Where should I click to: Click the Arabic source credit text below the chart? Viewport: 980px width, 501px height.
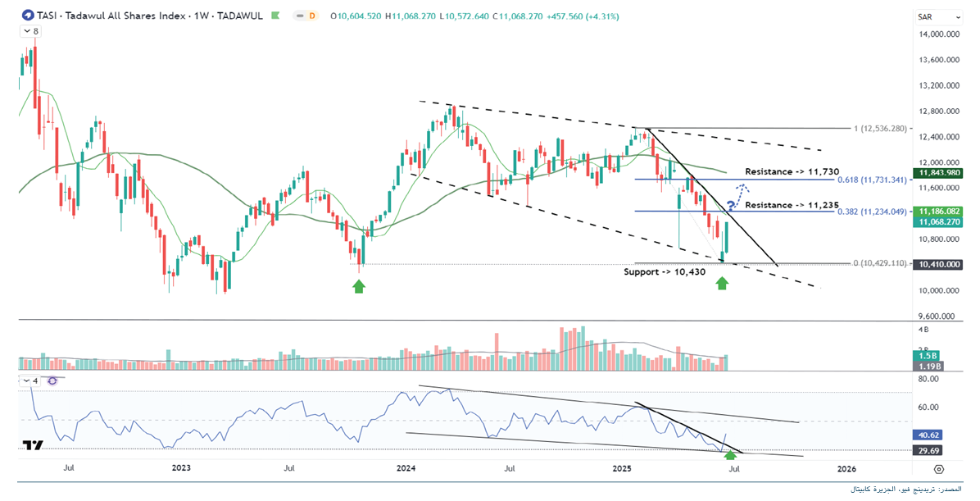pyautogui.click(x=905, y=490)
